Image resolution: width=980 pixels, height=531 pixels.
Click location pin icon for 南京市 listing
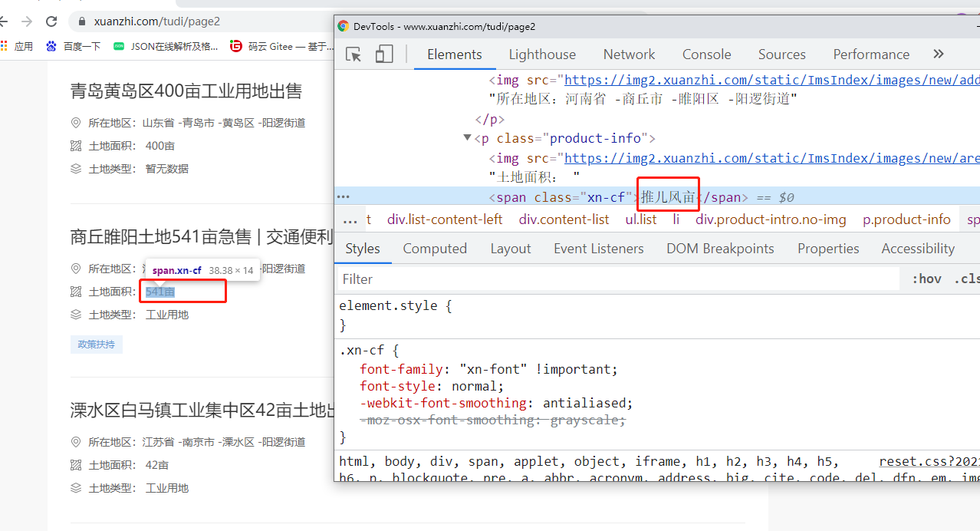[76, 442]
